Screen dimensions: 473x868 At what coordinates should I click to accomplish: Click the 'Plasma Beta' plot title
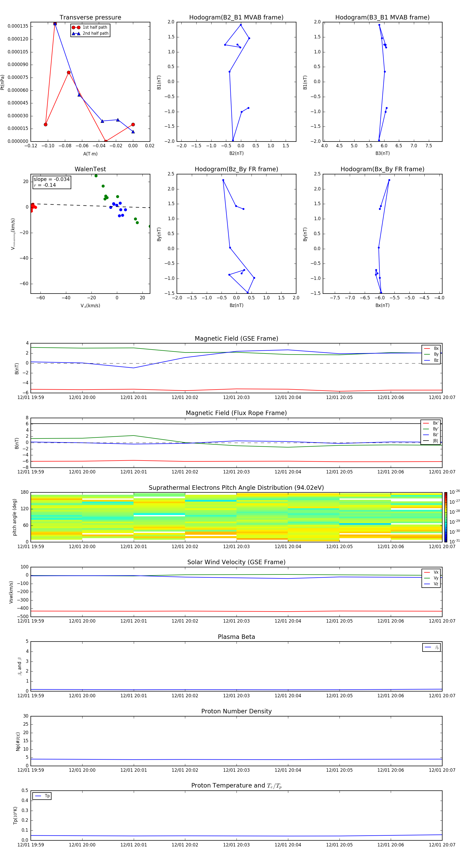[x=236, y=637]
